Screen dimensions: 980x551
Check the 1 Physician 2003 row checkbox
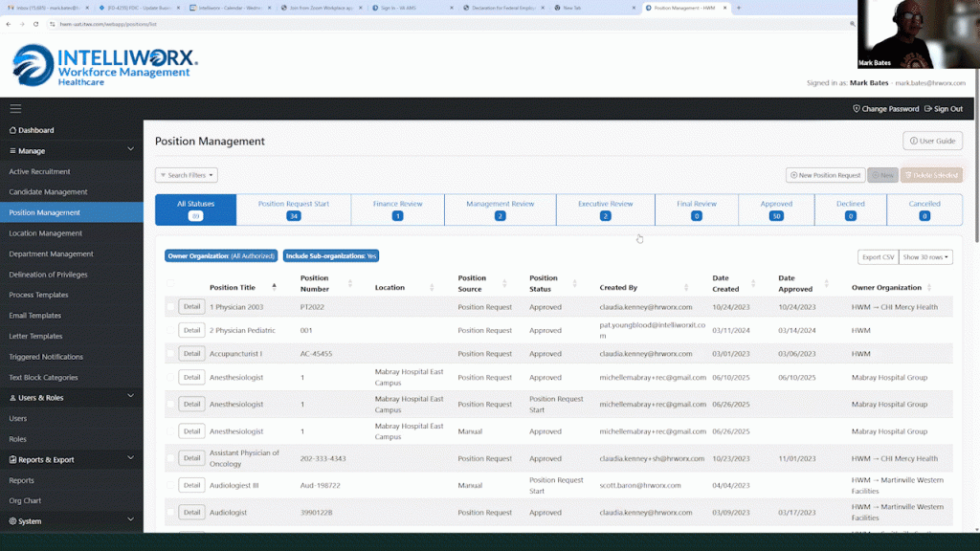170,307
